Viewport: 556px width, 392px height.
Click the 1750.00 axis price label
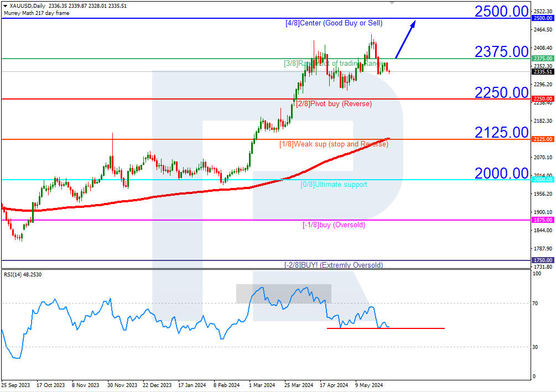pyautogui.click(x=543, y=260)
